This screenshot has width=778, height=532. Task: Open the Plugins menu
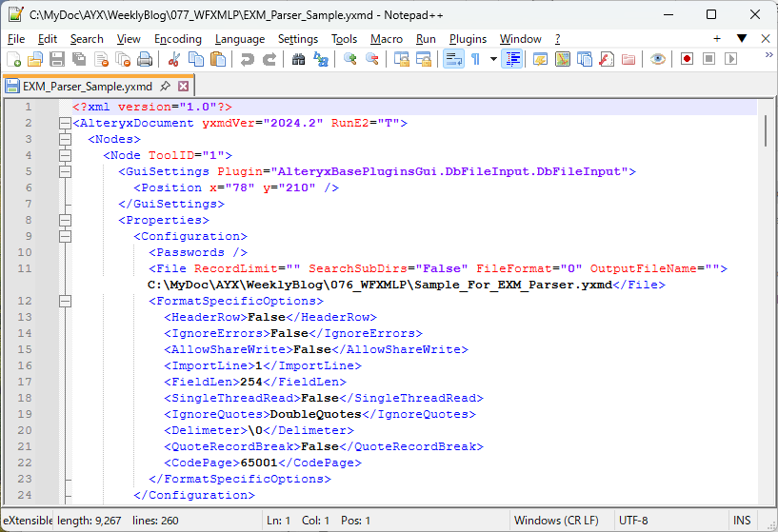pyautogui.click(x=468, y=39)
